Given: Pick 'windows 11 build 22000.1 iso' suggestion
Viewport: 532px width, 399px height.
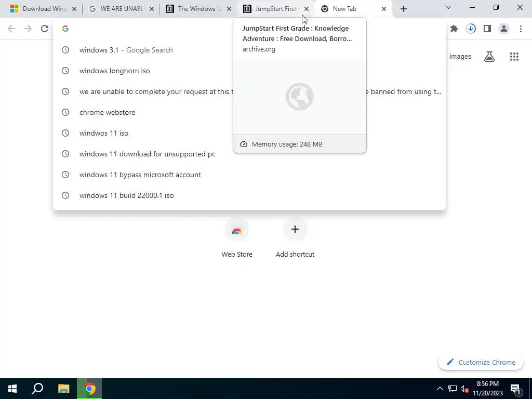Looking at the screenshot, I should (x=249, y=195).
